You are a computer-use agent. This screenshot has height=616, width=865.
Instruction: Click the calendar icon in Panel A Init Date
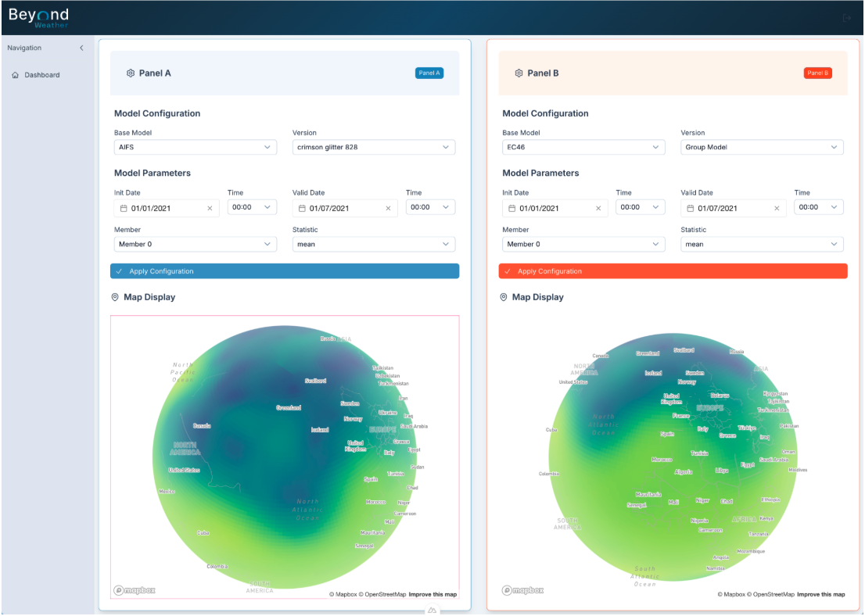tap(124, 209)
